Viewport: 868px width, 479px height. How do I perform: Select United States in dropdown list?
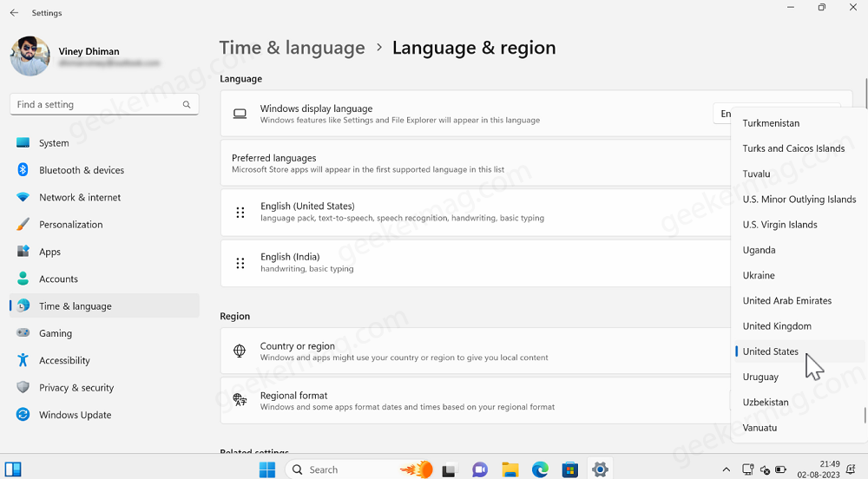(x=771, y=351)
